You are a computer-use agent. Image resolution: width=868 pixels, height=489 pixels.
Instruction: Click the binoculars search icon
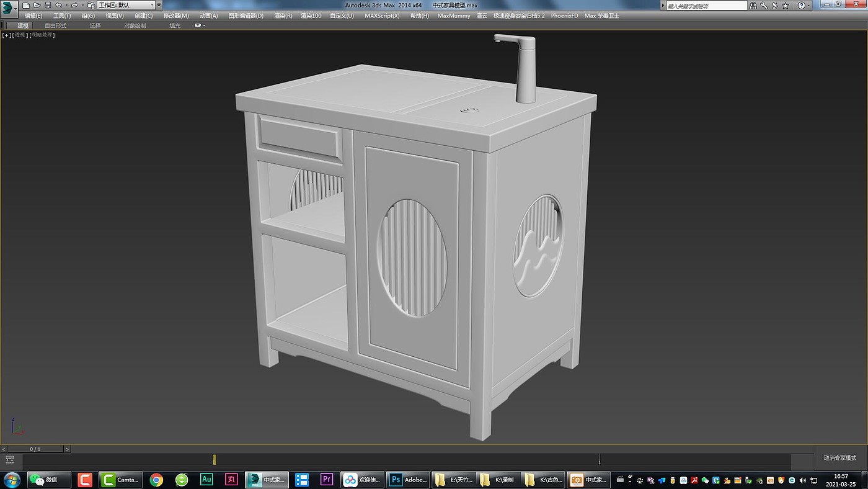pyautogui.click(x=753, y=5)
